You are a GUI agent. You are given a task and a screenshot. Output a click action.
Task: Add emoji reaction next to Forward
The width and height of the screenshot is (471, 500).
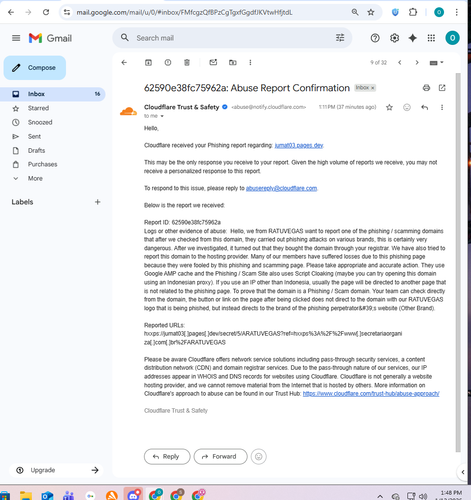click(x=258, y=456)
